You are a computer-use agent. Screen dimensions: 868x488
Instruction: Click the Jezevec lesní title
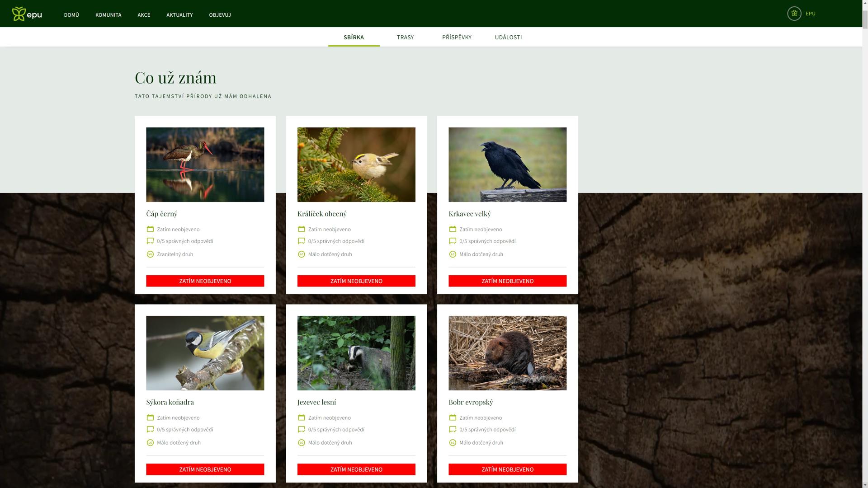[x=316, y=402]
